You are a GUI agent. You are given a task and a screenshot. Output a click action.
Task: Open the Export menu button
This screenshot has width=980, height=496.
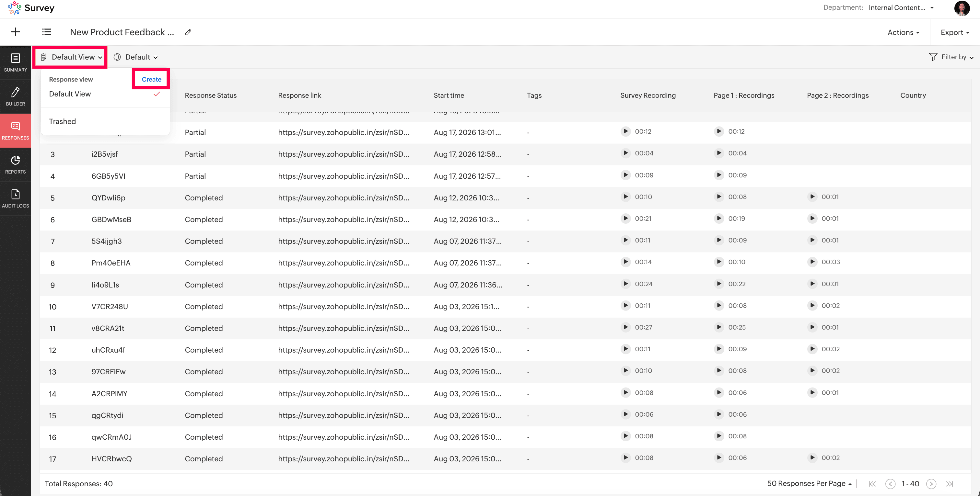tap(955, 32)
